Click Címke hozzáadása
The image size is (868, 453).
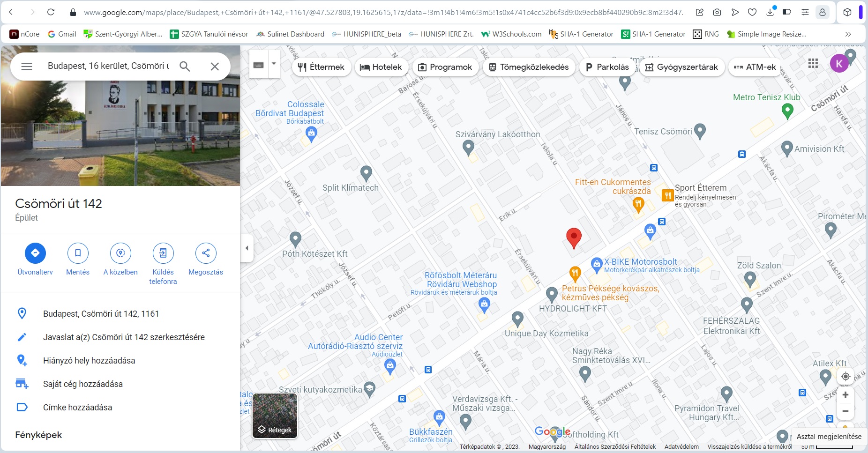[77, 408]
